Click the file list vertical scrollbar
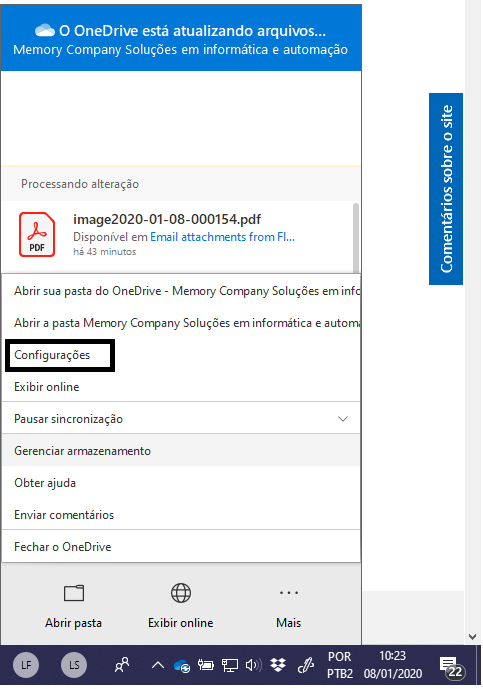The image size is (483, 689). 356,237
